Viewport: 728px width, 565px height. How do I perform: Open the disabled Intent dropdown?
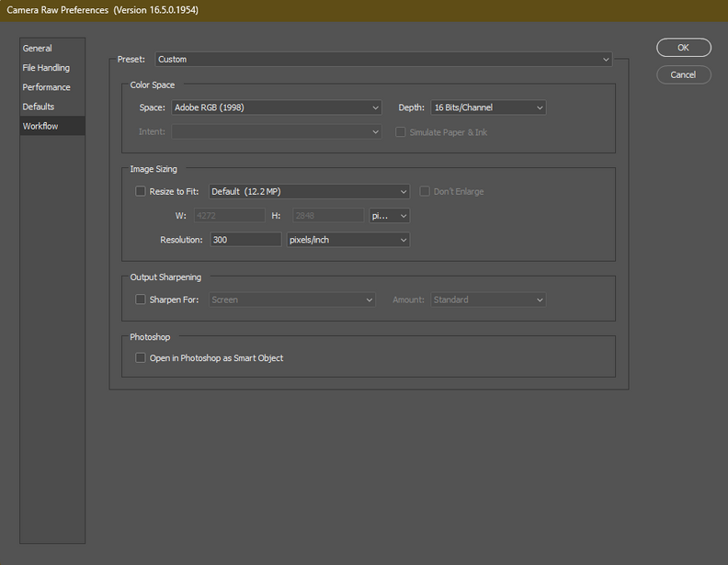[x=277, y=131]
